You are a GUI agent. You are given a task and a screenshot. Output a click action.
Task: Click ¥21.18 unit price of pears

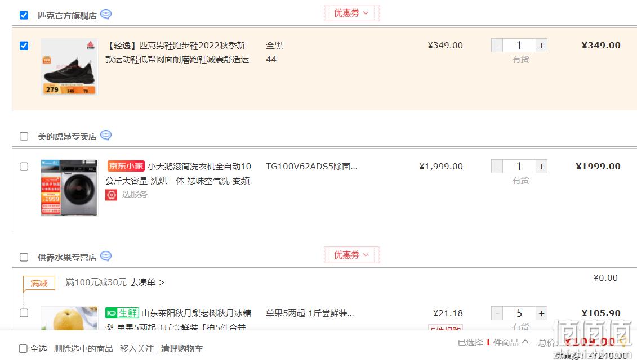click(448, 313)
